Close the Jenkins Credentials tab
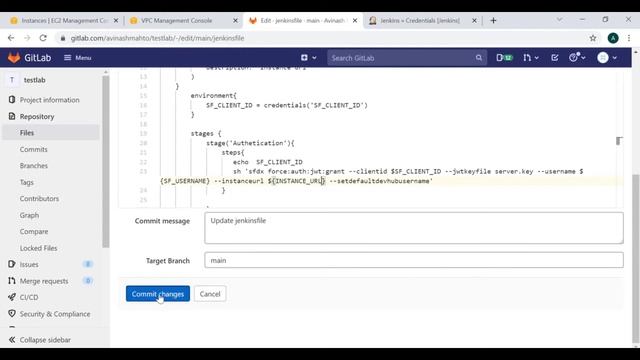Screen dimensions: 640x360 click(x=474, y=20)
